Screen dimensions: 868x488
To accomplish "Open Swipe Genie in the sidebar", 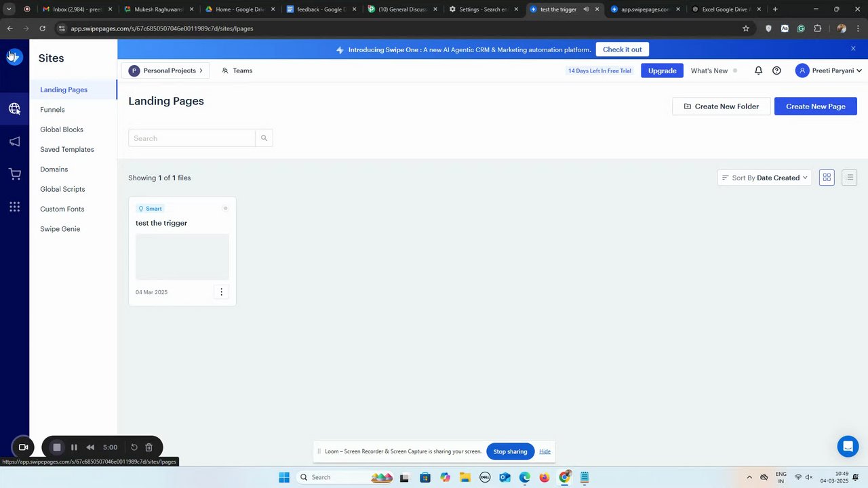I will (x=60, y=229).
